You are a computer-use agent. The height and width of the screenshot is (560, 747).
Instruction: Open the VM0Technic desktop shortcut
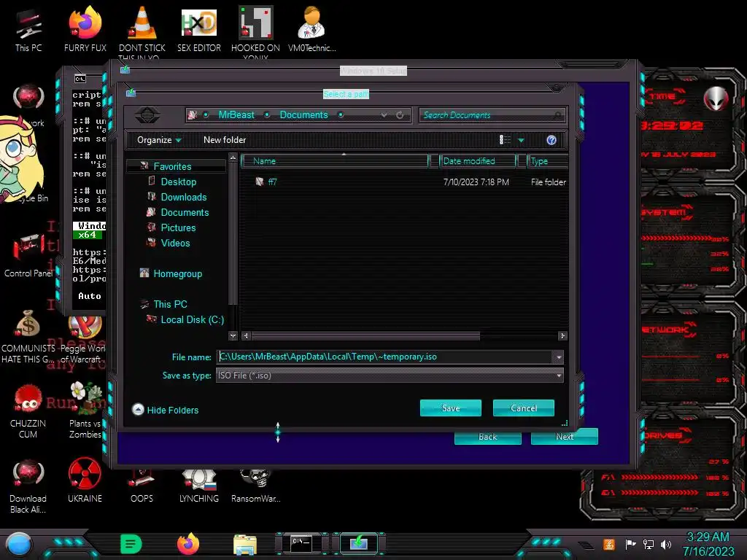pos(311,29)
